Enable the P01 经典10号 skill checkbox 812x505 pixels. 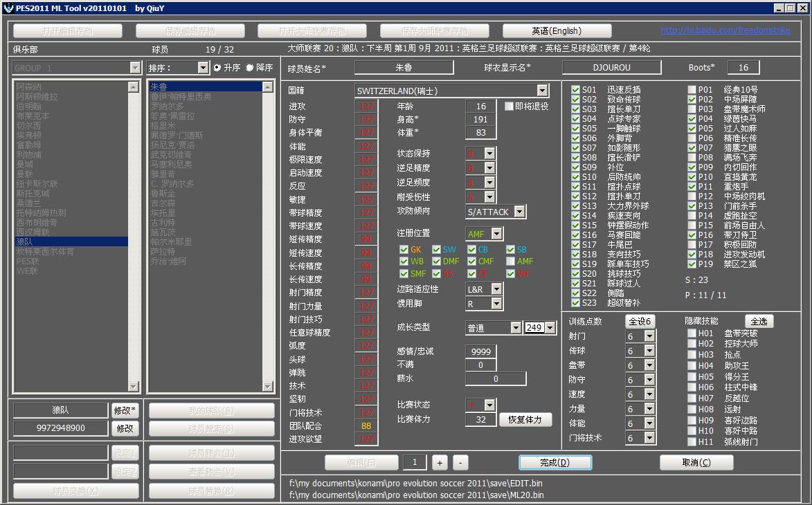tap(692, 90)
